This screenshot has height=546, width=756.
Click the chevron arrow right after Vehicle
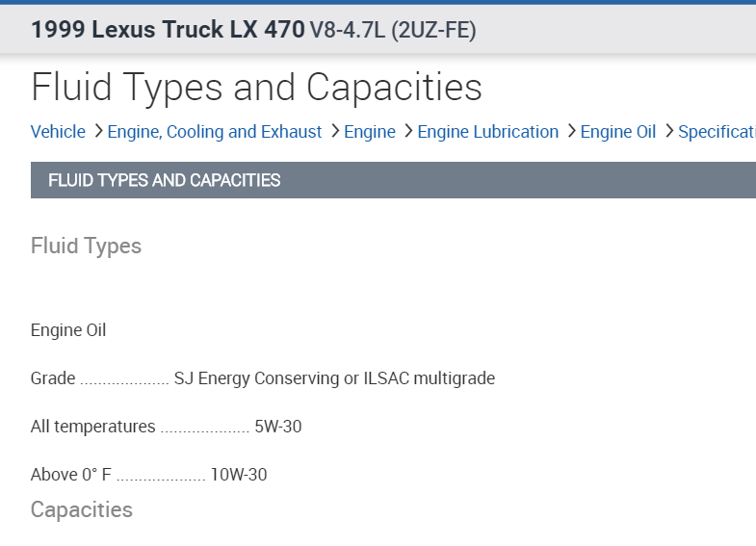98,131
